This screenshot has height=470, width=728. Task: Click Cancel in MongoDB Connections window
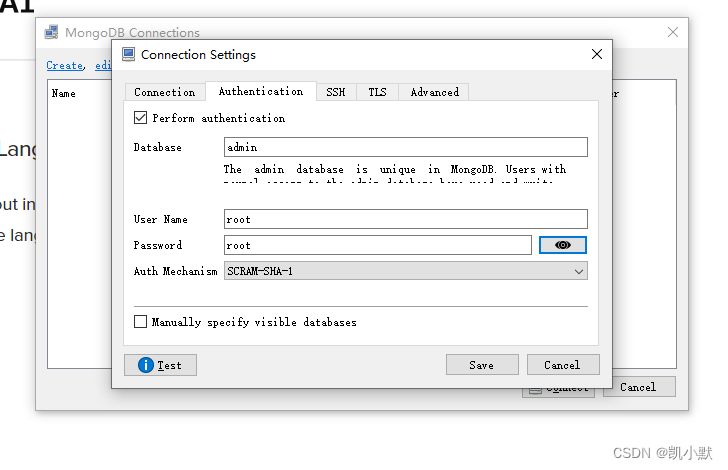639,387
